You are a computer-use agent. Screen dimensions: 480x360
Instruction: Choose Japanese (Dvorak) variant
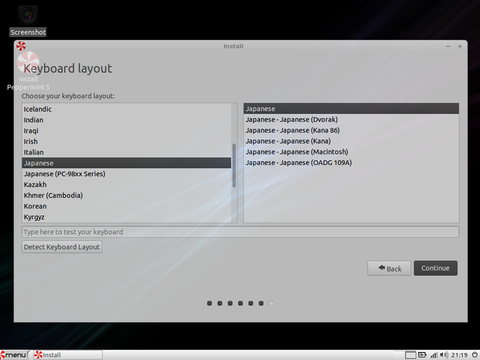point(351,119)
